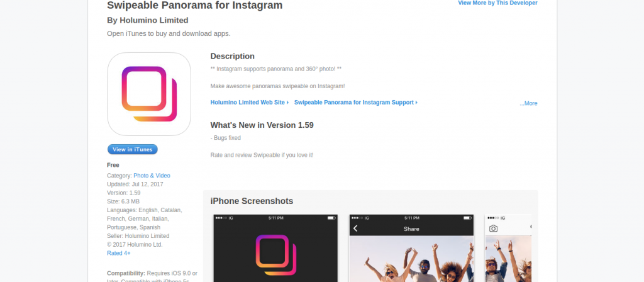Image resolution: width=644 pixels, height=282 pixels.
Task: Click the Compatibility requirements text
Action: click(x=152, y=276)
